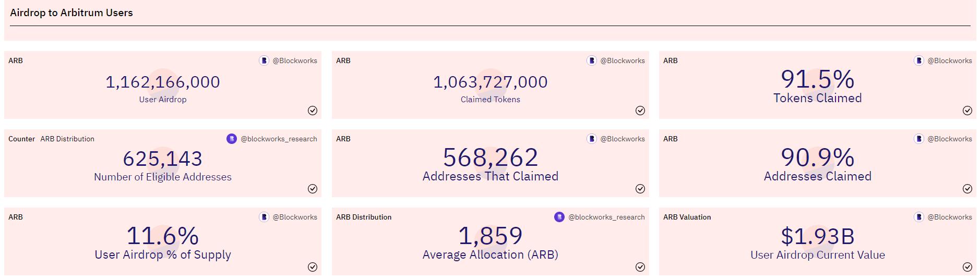
Task: Click the ARB Valuation query title
Action: [x=687, y=217]
